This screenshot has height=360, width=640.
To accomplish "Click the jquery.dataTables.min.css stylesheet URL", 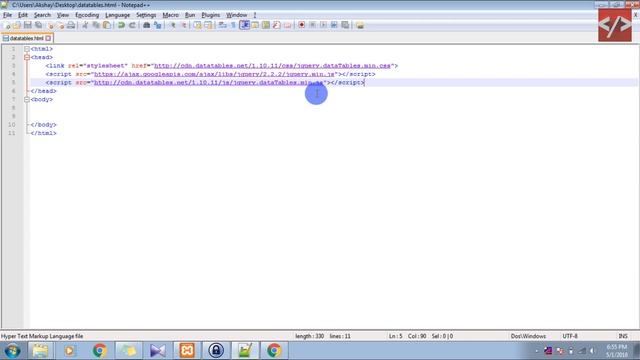I will point(272,66).
